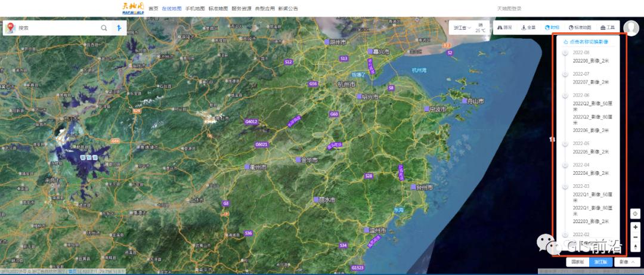Click the 时相 globe icon
Screen dimensions: 644x275
click(547, 27)
